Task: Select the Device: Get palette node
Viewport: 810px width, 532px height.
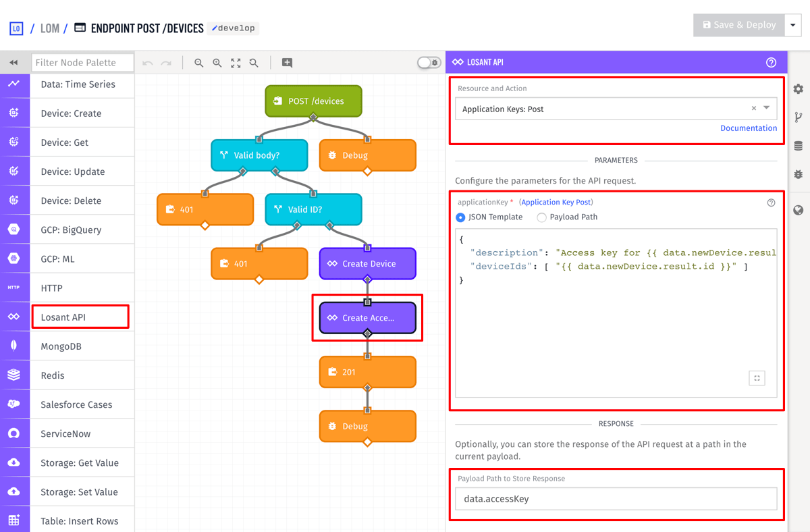Action: click(x=82, y=142)
